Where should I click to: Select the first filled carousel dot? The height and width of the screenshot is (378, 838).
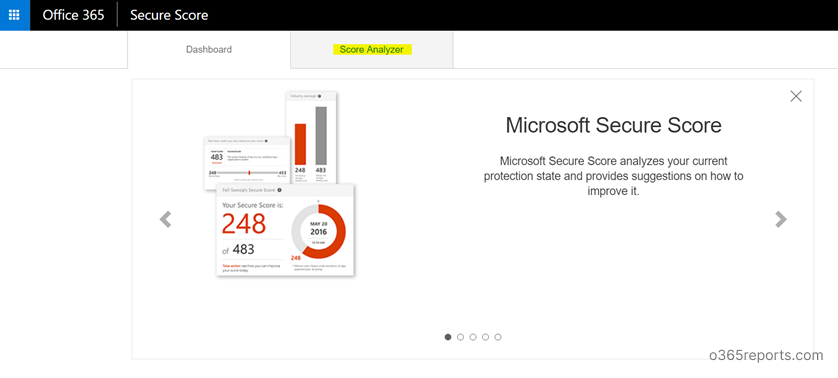click(448, 337)
